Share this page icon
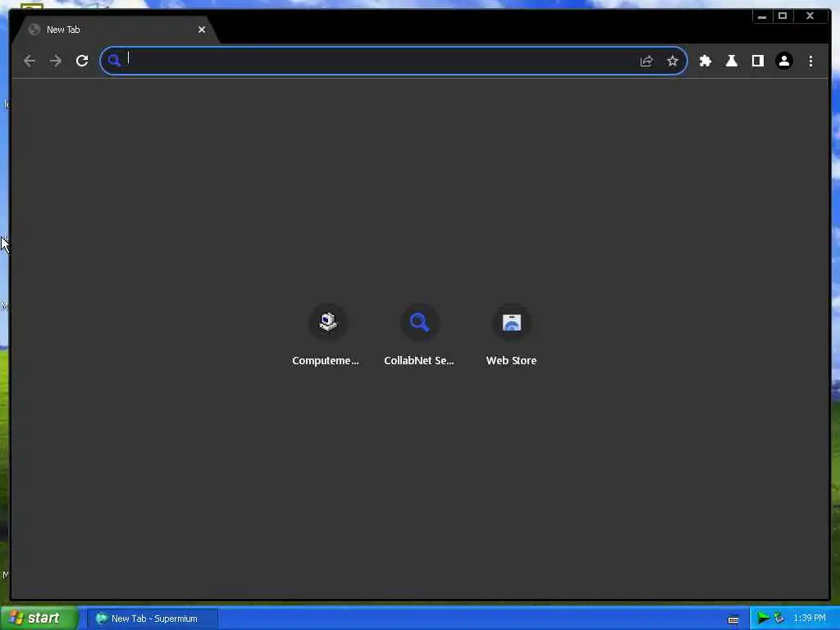The width and height of the screenshot is (840, 630). (x=646, y=61)
